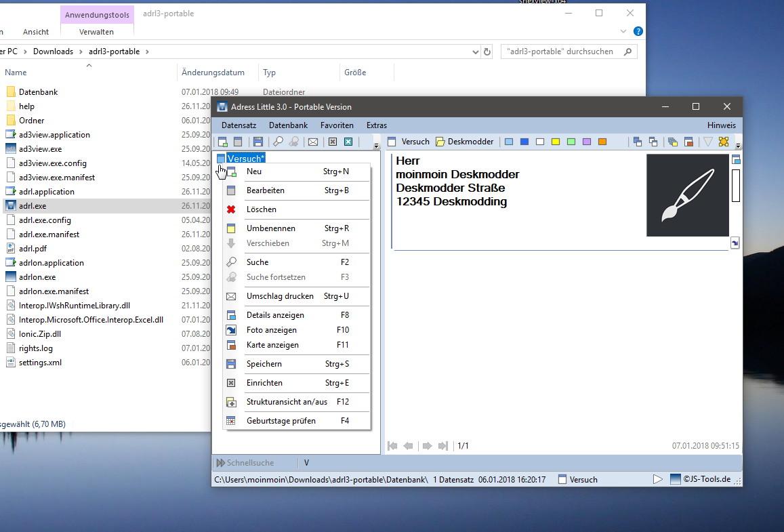Click the save disk icon in toolbar
Screen dimensions: 784x532
click(258, 142)
